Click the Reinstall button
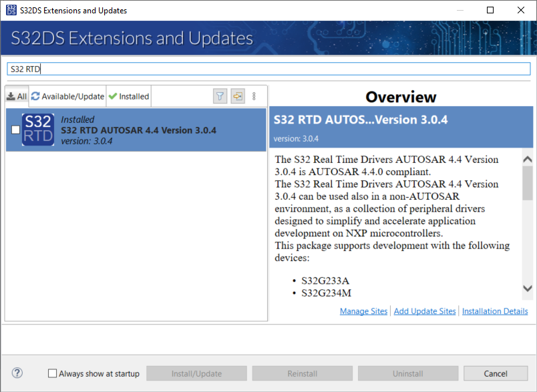Screen dimensions: 537x392 click(x=303, y=373)
